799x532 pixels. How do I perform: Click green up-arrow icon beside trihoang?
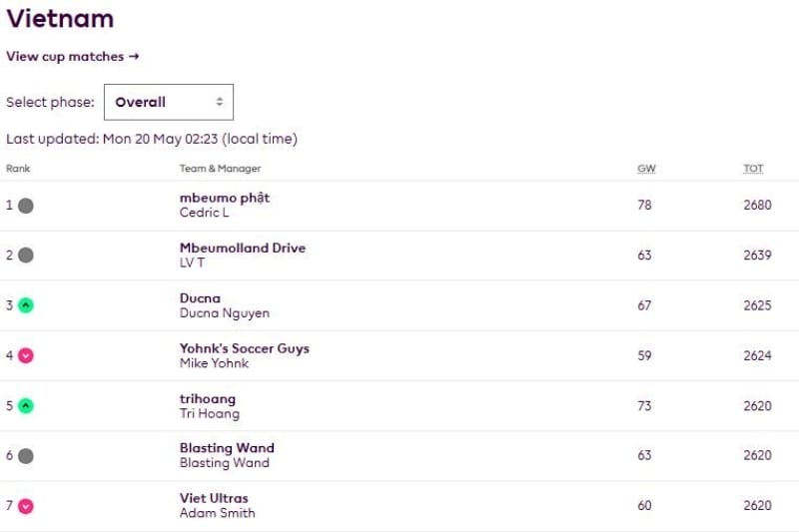tap(26, 405)
